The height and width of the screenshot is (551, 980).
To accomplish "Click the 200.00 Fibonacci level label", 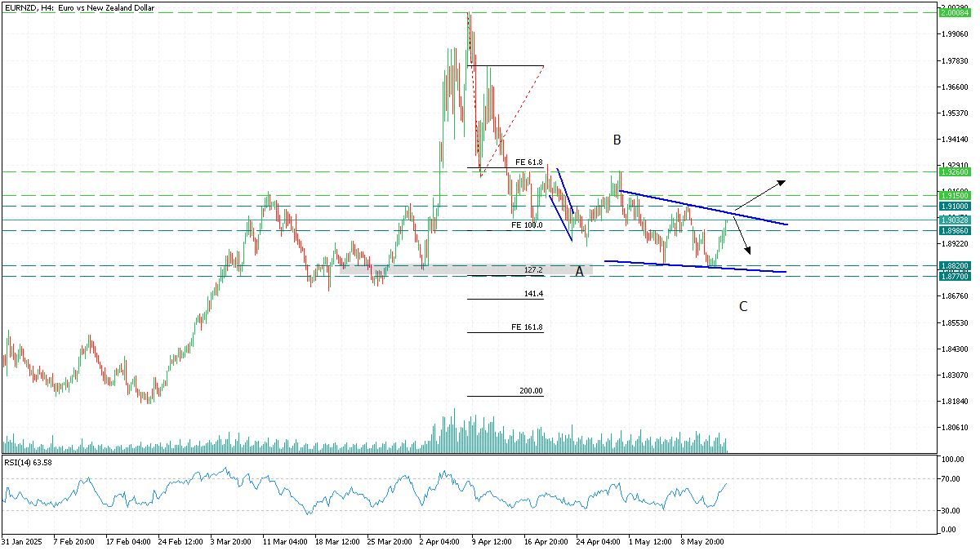I will (531, 392).
